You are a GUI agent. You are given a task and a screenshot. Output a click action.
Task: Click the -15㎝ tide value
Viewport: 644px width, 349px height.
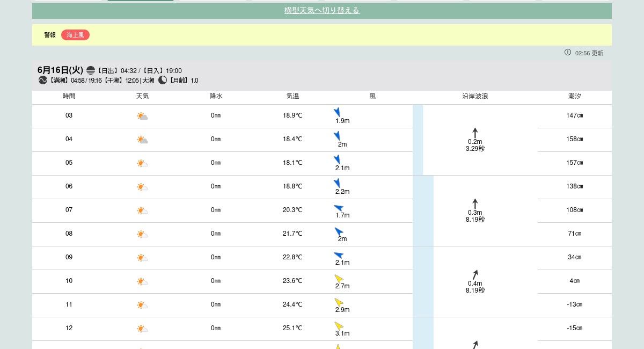tap(574, 328)
